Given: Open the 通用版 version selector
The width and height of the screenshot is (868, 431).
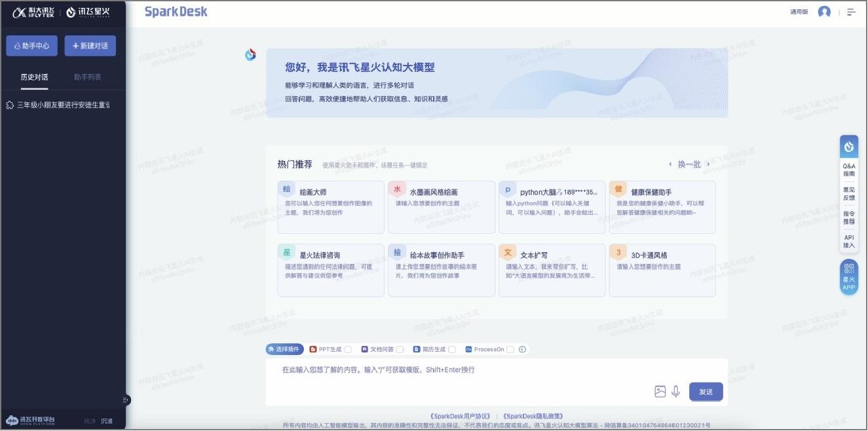Looking at the screenshot, I should click(799, 12).
